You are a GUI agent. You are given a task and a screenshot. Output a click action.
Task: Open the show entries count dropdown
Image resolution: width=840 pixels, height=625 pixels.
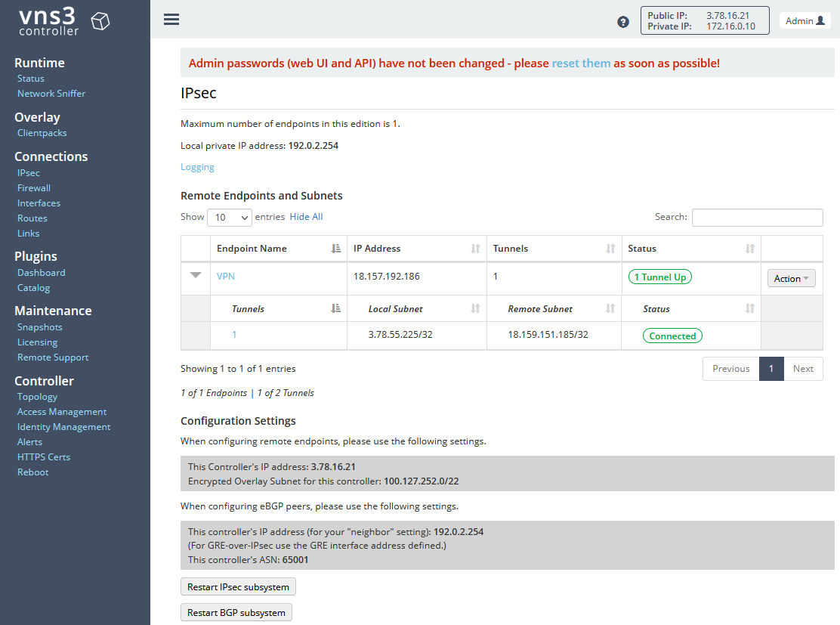pyautogui.click(x=229, y=218)
